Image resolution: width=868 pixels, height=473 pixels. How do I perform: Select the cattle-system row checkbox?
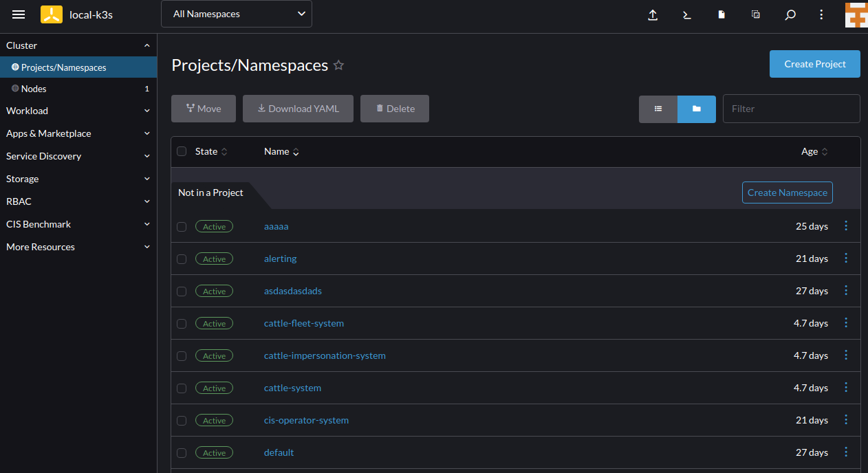coord(182,388)
